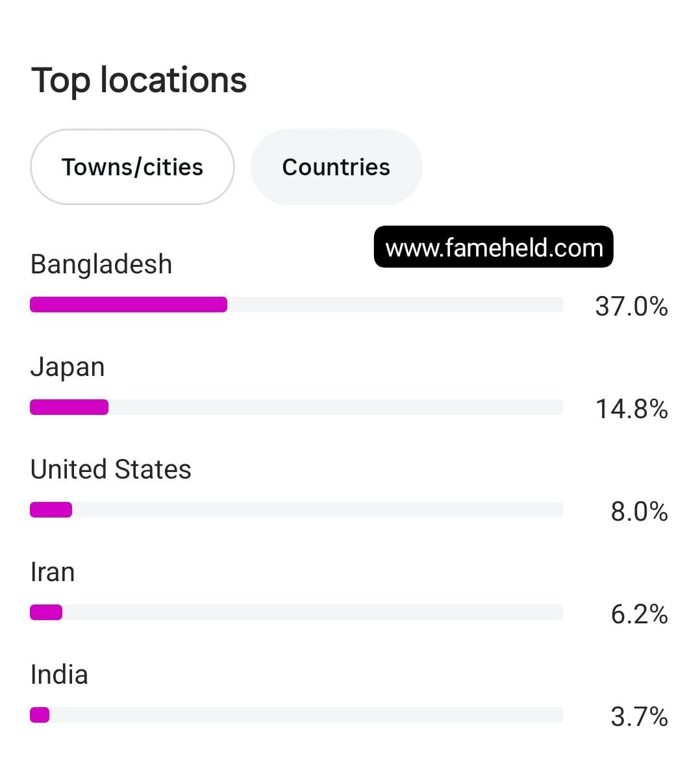Click the 6.2% percentage value
Screen dimensions: 700x761
640,614
